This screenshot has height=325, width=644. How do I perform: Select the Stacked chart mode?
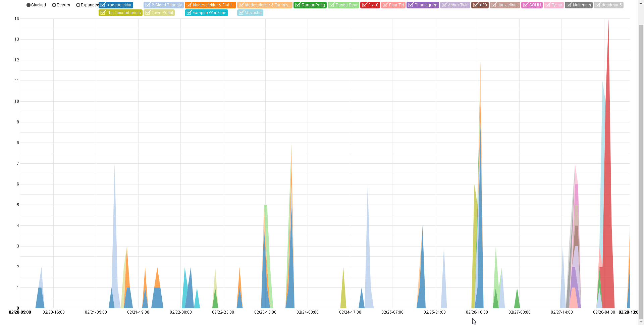[36, 5]
